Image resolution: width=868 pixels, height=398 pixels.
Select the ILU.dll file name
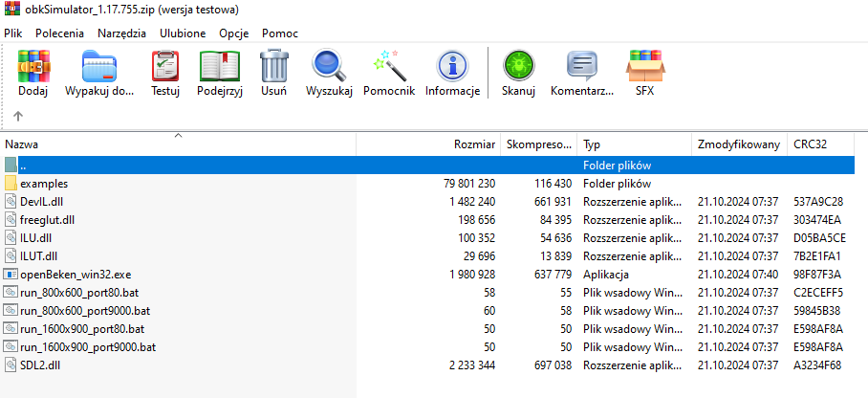click(36, 238)
